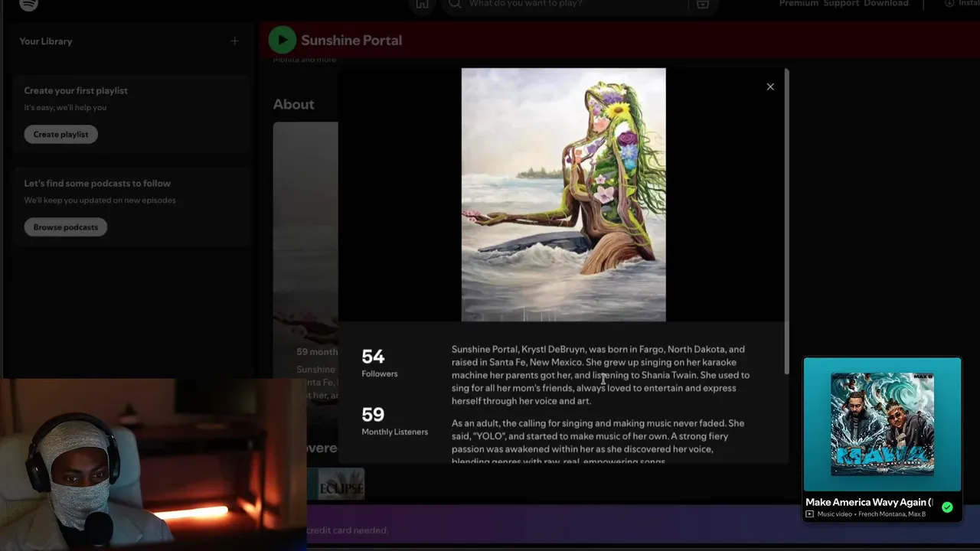Screen dimensions: 980x551
Task: Click the Create playlist button
Action: [60, 134]
